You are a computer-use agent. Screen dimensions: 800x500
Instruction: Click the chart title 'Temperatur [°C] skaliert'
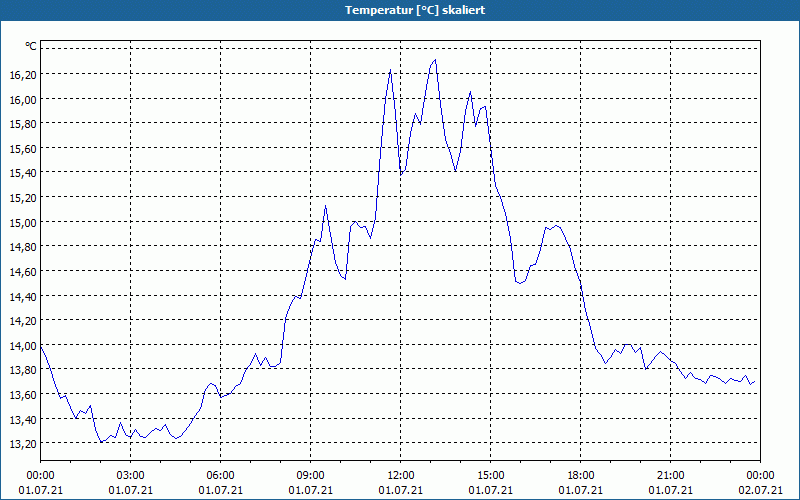coord(415,10)
